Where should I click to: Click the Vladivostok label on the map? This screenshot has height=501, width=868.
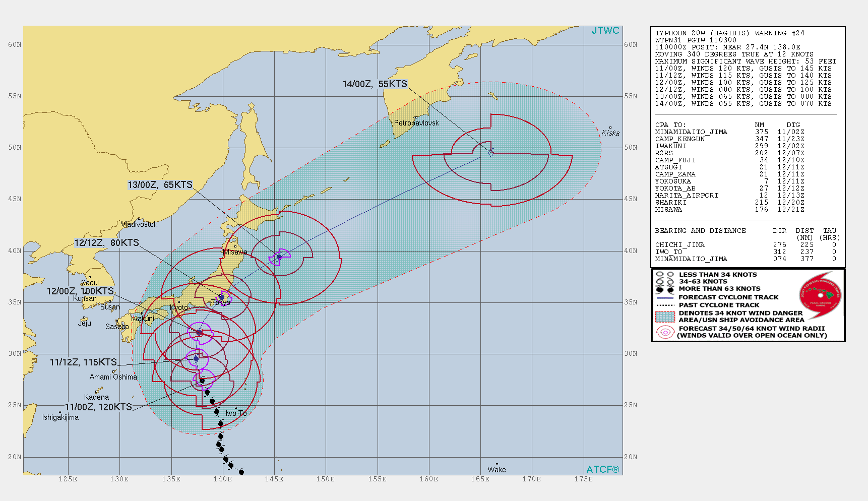pyautogui.click(x=140, y=224)
